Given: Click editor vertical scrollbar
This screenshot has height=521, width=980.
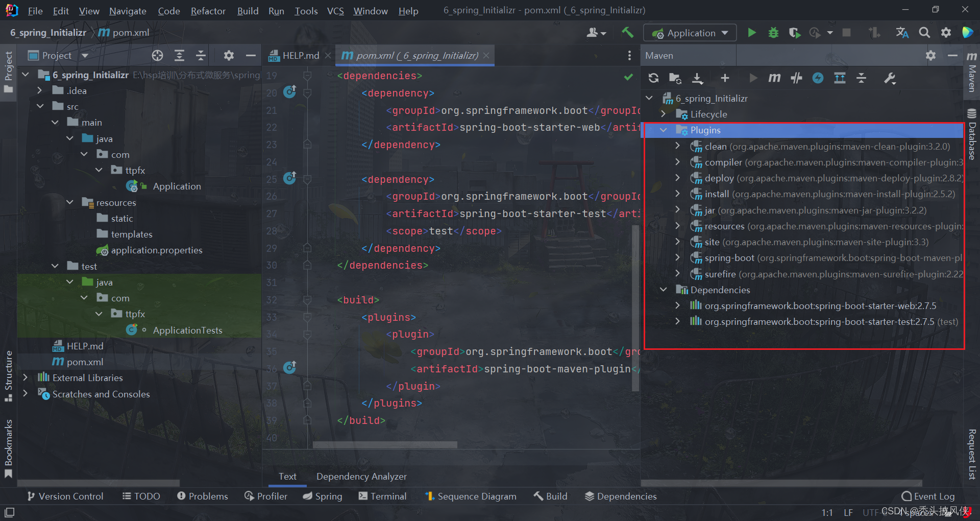Looking at the screenshot, I should coord(635,308).
